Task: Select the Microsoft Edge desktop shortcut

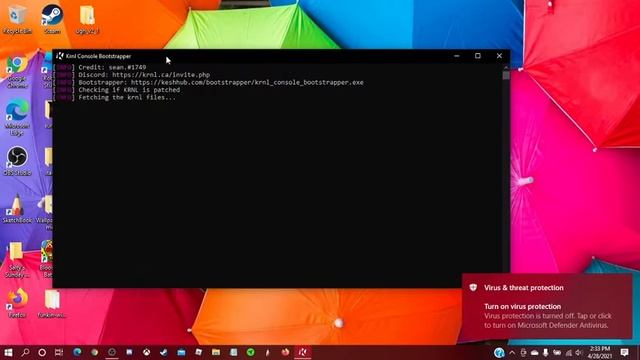Action: coord(17,118)
